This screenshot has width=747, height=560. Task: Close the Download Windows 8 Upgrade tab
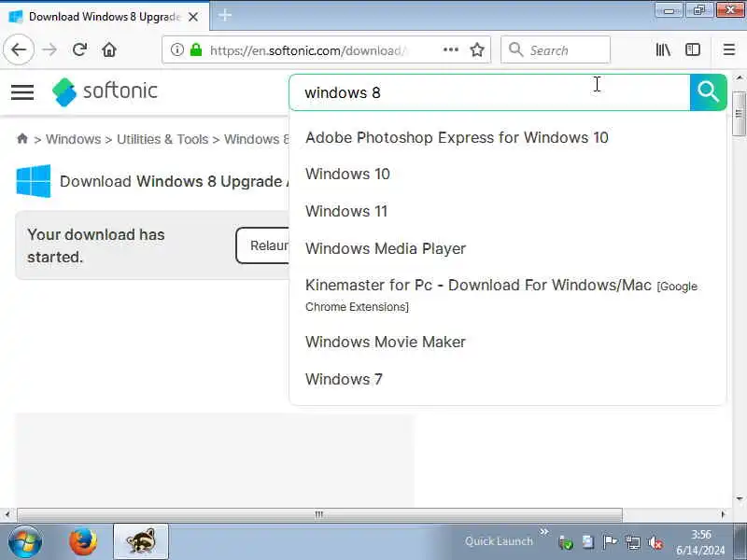[x=193, y=17]
